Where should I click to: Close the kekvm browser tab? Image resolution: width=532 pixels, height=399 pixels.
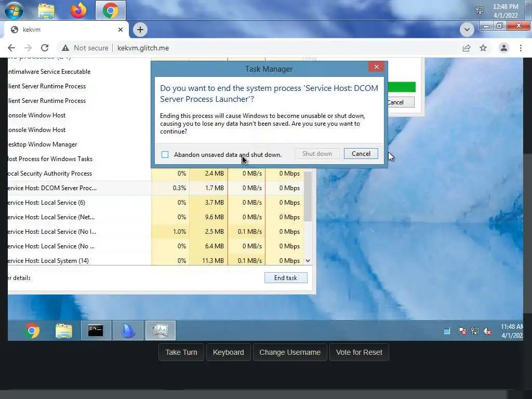[x=121, y=30]
